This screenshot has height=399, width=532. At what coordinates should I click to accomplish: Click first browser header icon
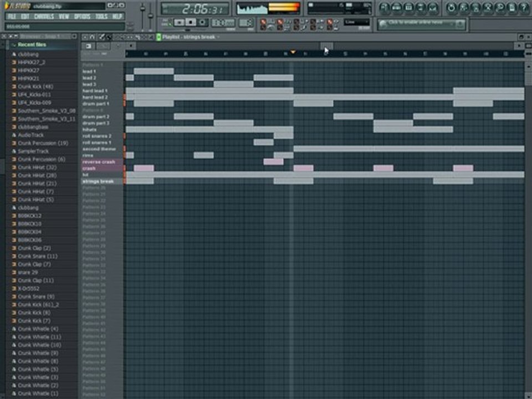[x=4, y=37]
